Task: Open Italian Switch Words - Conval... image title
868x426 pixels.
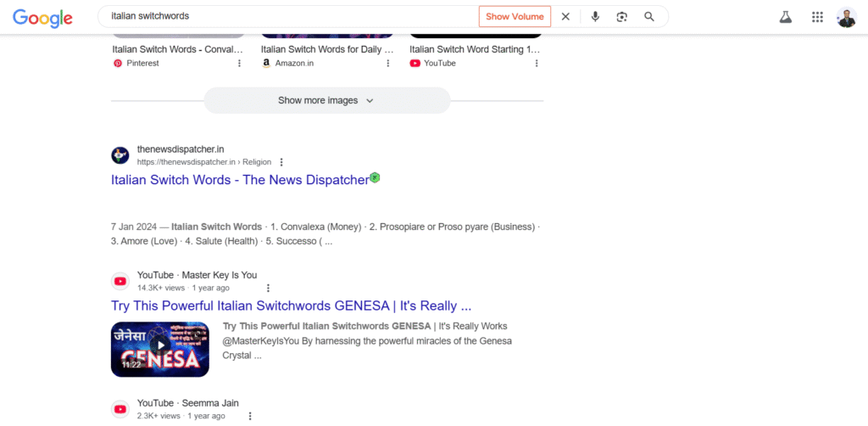Action: pyautogui.click(x=178, y=49)
